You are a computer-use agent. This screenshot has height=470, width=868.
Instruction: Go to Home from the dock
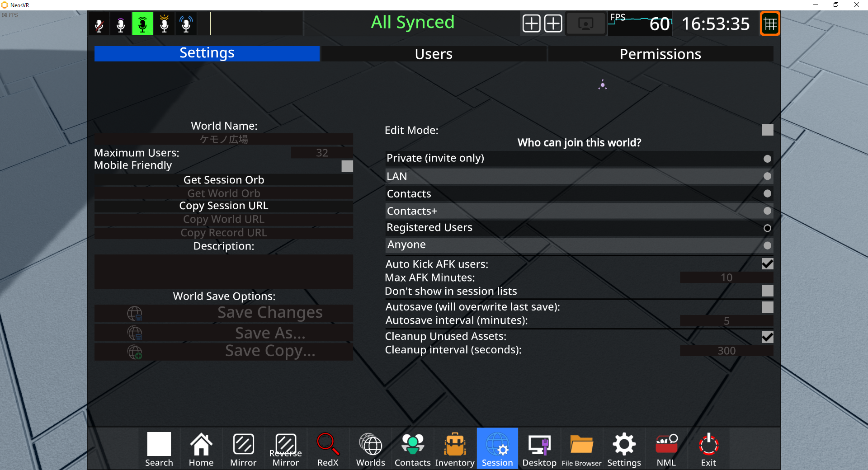[x=201, y=448]
